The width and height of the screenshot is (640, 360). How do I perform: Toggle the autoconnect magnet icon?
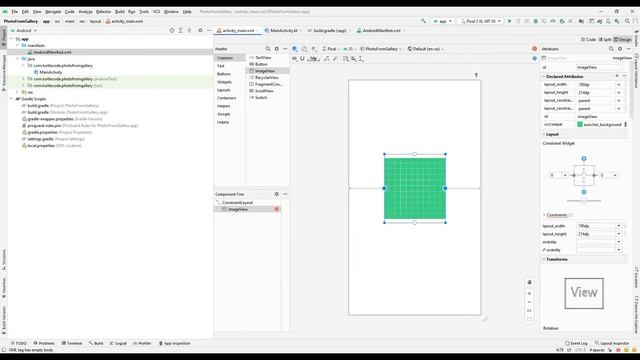[x=302, y=59]
